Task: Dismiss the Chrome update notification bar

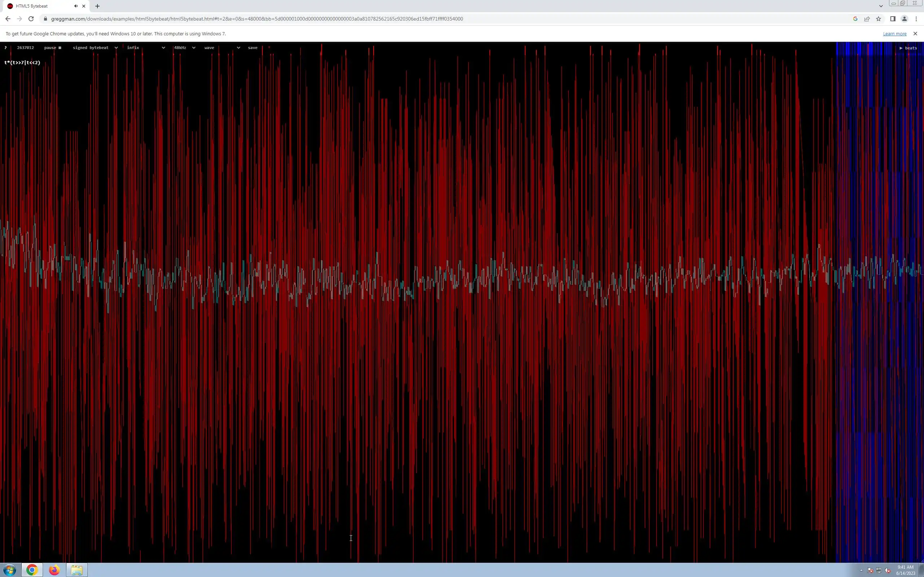Action: pyautogui.click(x=915, y=34)
